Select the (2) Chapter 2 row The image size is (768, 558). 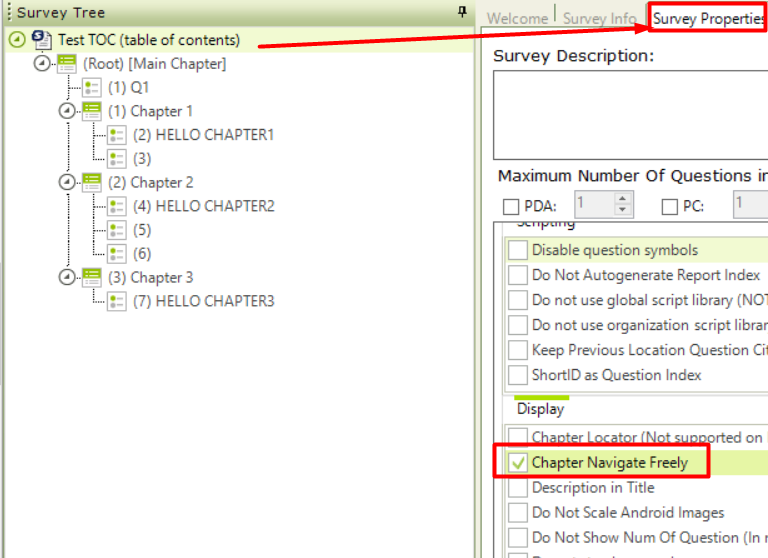pos(150,182)
